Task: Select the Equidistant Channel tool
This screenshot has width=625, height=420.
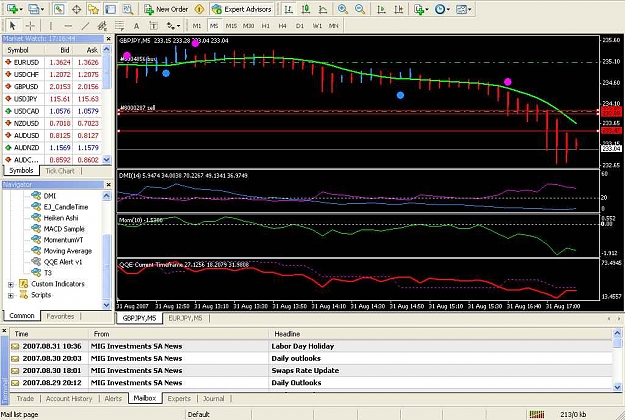Action: tap(102, 26)
